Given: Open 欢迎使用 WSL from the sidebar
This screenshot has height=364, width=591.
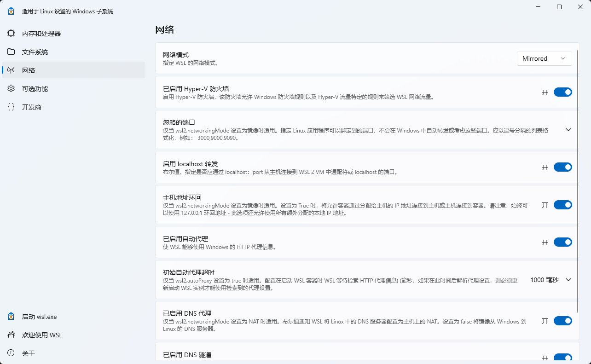Looking at the screenshot, I should tap(11, 335).
